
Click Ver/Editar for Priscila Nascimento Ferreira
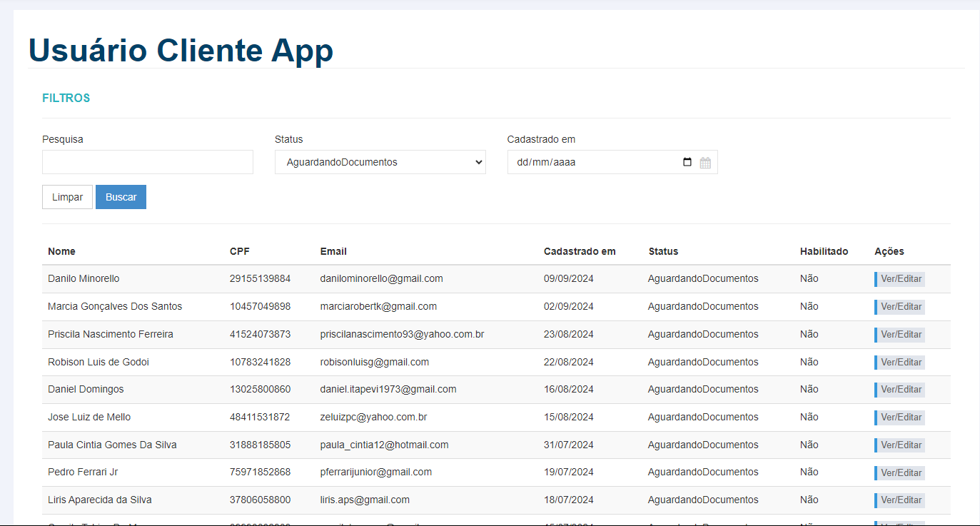tap(901, 335)
